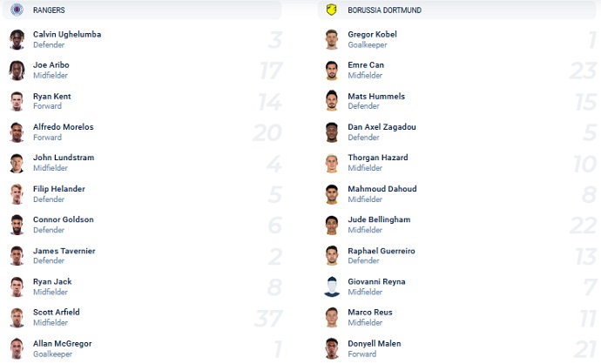Click the Rangers team header
This screenshot has height=364, width=601.
click(x=142, y=10)
